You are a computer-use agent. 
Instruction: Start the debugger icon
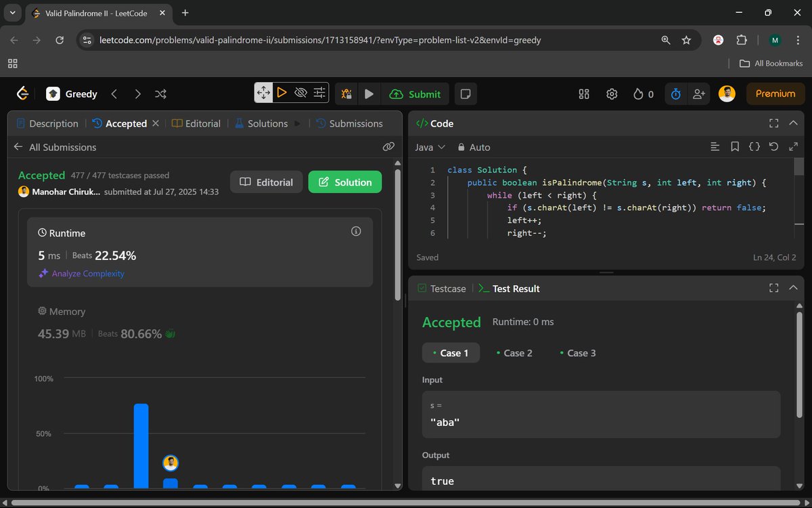[x=346, y=94]
